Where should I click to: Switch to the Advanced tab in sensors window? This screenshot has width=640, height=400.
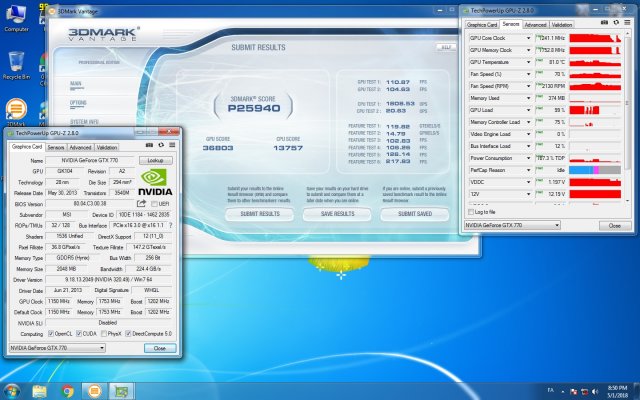(535, 24)
